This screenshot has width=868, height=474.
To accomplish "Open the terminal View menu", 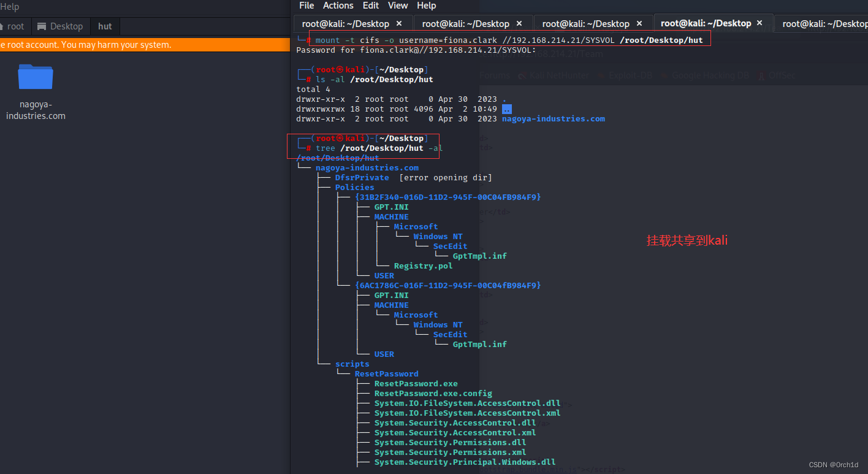I will point(398,6).
